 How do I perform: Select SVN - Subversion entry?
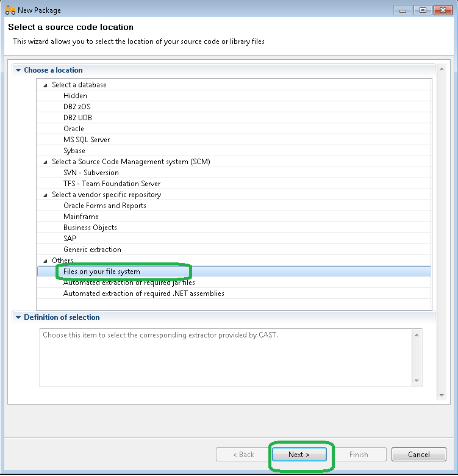(91, 173)
